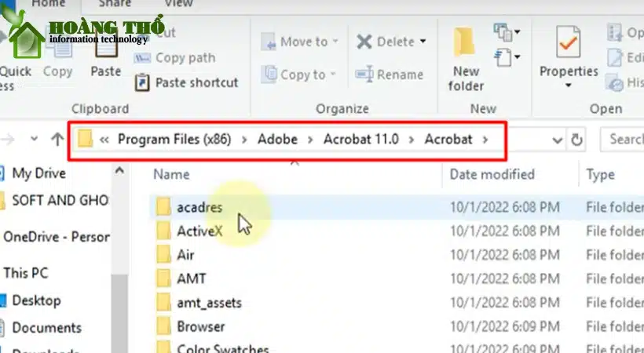Expand chevron after Adobe breadcrumb
Viewport: 644px width, 353px height.
pos(310,140)
